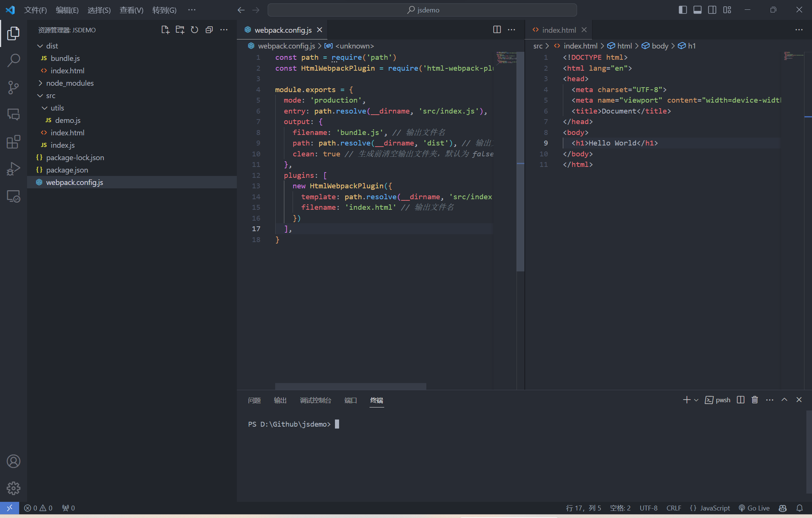
Task: Collapse all folders in explorer
Action: (209, 30)
